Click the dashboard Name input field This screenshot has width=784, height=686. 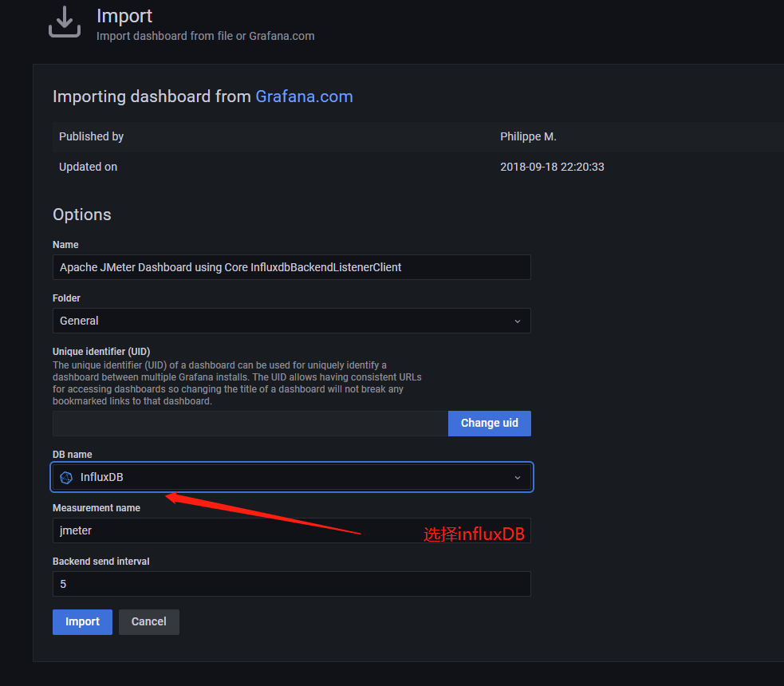pyautogui.click(x=291, y=267)
